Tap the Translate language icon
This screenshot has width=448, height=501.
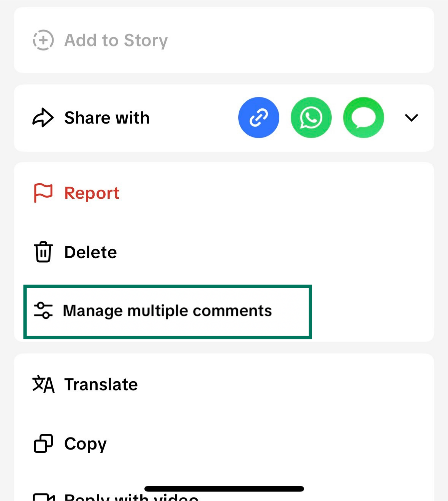tap(43, 384)
